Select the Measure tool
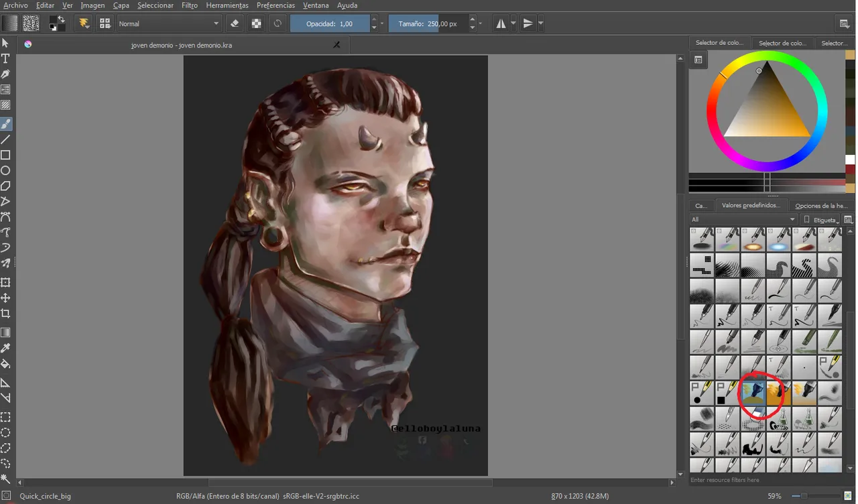858x504 pixels. pos(5,398)
